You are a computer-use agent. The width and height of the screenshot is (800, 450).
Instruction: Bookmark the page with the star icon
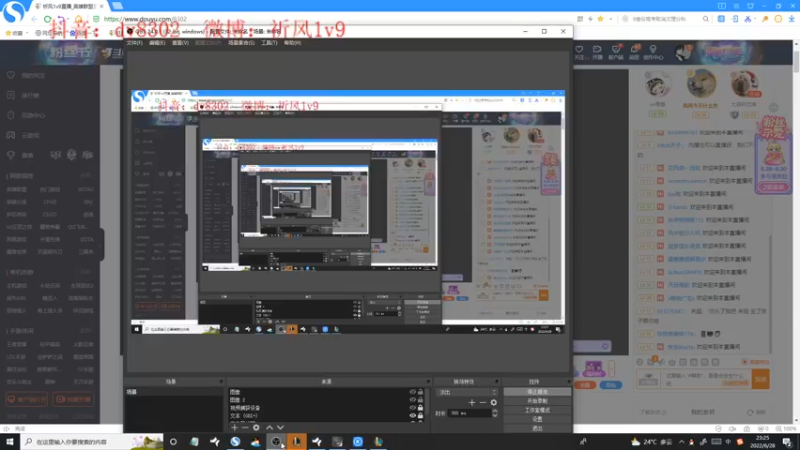[x=601, y=19]
